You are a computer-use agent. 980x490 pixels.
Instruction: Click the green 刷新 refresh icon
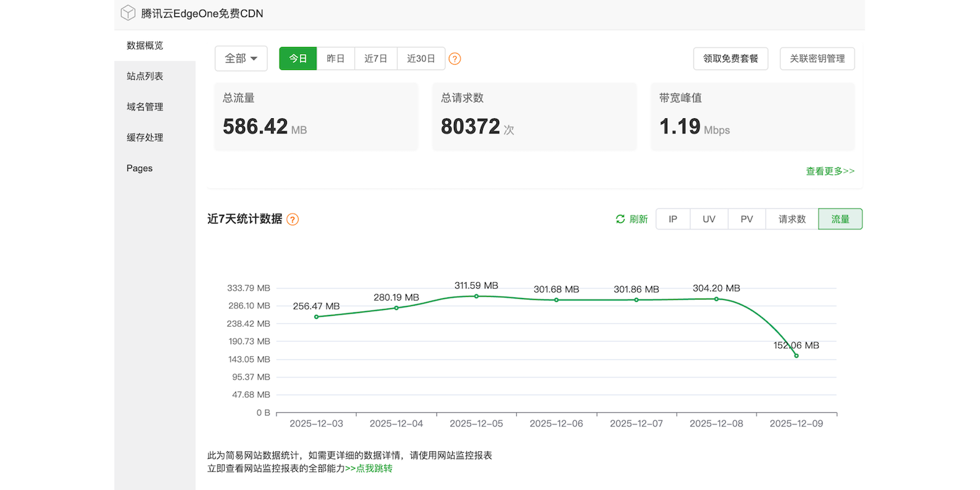click(621, 220)
